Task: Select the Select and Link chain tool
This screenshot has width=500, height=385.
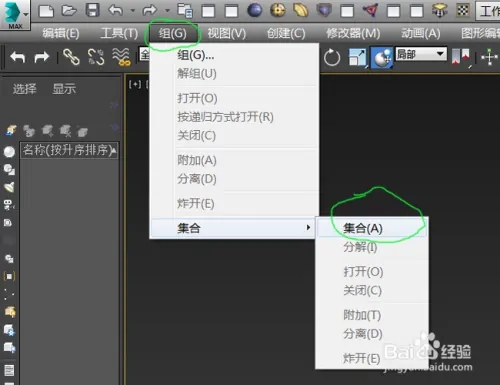Action: [x=71, y=57]
